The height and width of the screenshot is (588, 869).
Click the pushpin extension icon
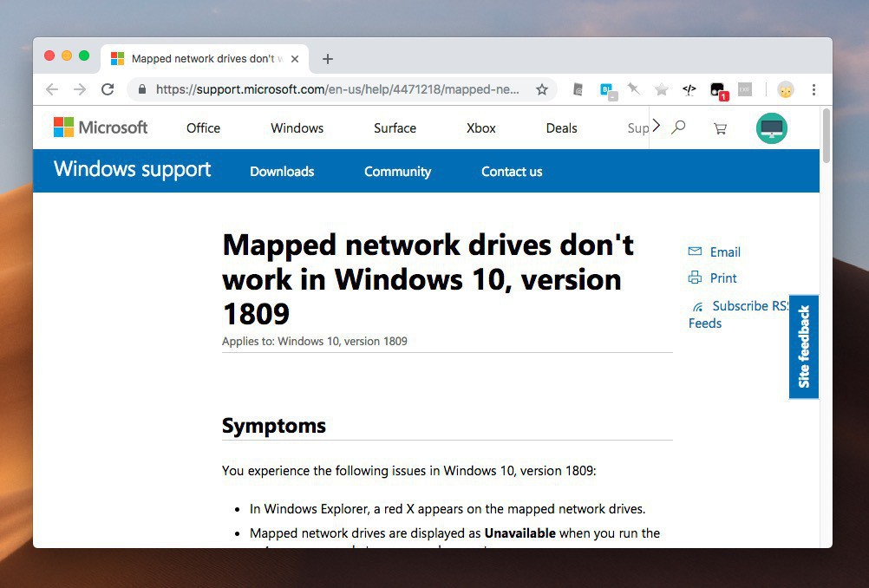coord(634,89)
